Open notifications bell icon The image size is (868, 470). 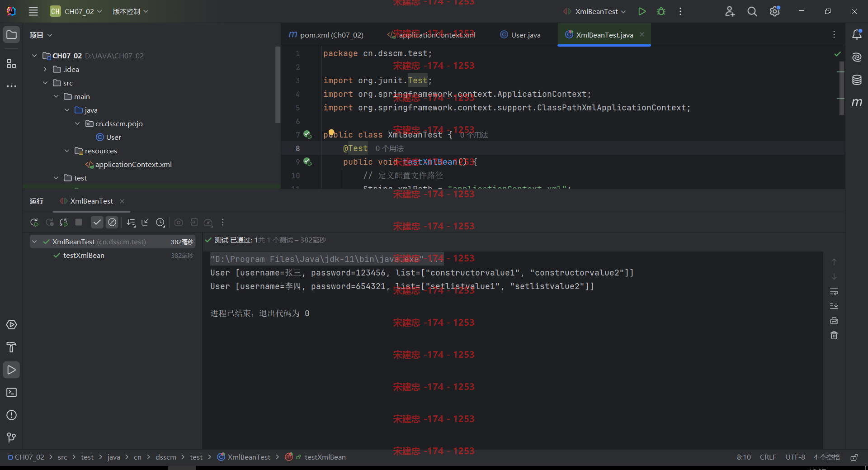(857, 35)
